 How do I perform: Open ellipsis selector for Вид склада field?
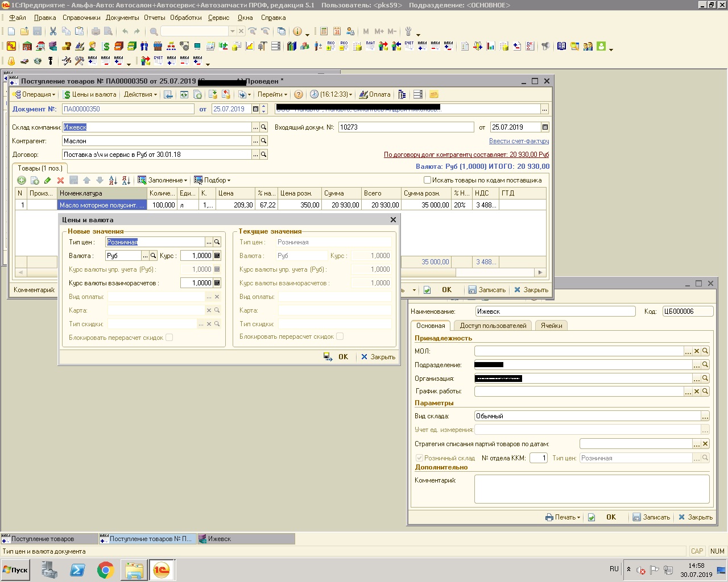[x=705, y=416]
